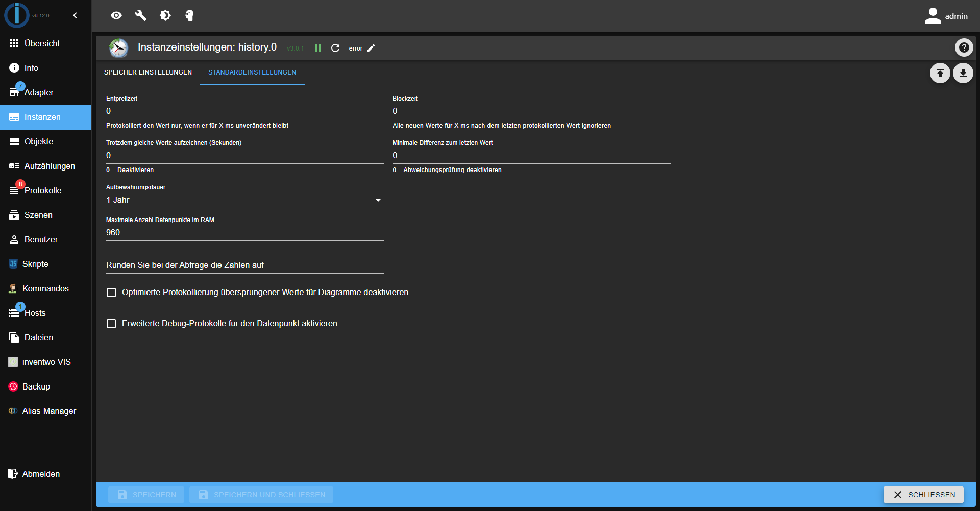Open the help question mark
Screen dimensions: 980x511
pyautogui.click(x=964, y=47)
